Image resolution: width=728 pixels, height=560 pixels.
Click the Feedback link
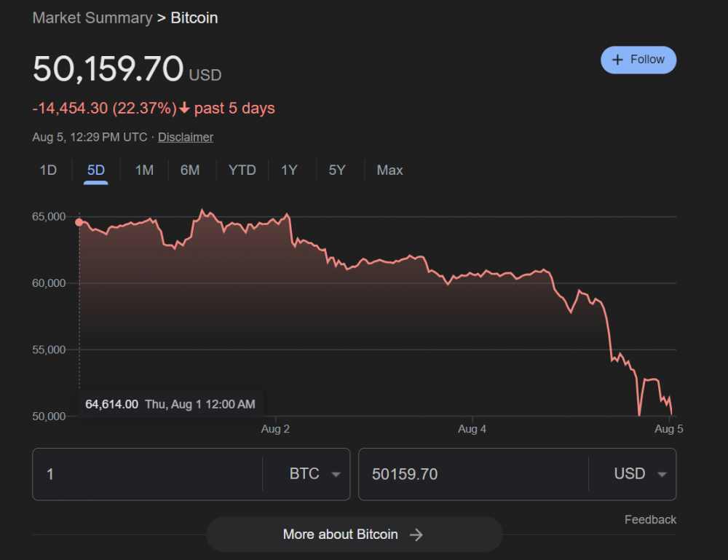(x=650, y=519)
